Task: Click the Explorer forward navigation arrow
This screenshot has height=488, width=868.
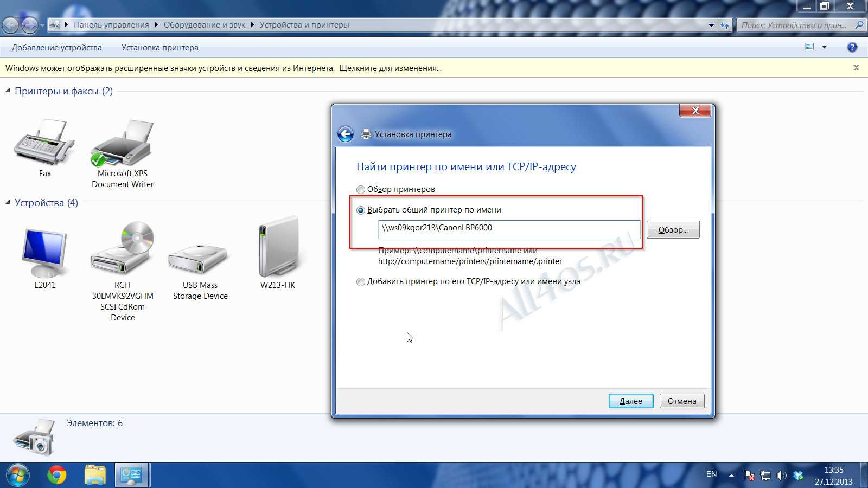Action: [30, 25]
